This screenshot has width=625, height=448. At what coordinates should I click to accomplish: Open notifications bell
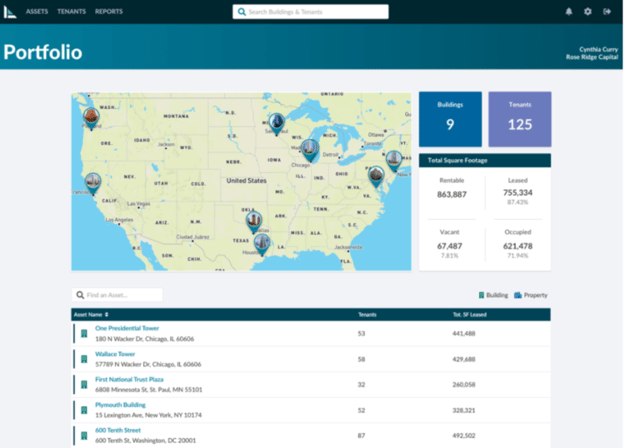569,12
